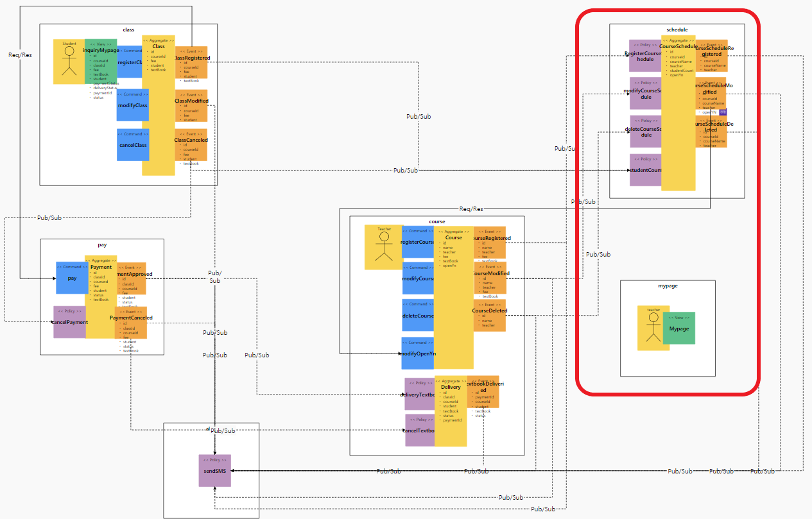Select the registerCourse command sticky

point(418,242)
